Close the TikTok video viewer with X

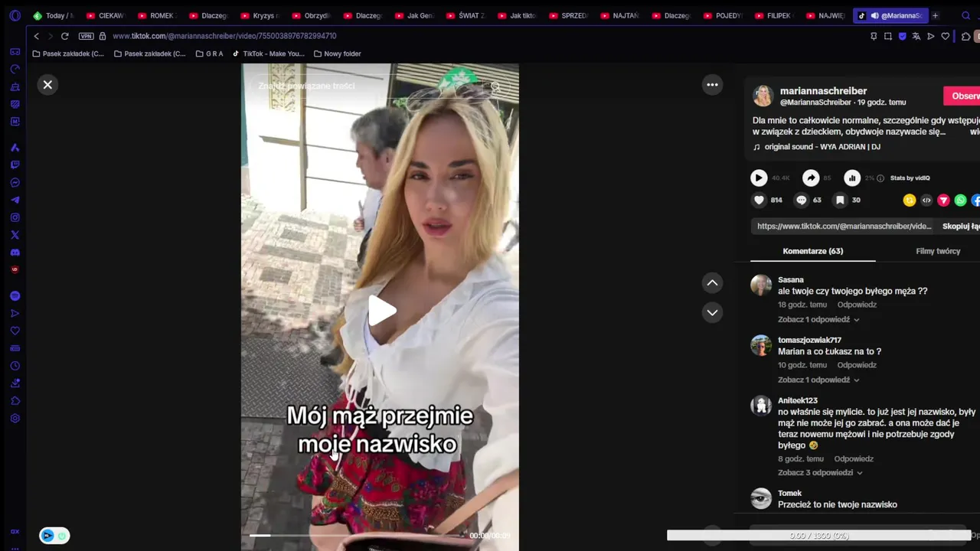pyautogui.click(x=47, y=85)
